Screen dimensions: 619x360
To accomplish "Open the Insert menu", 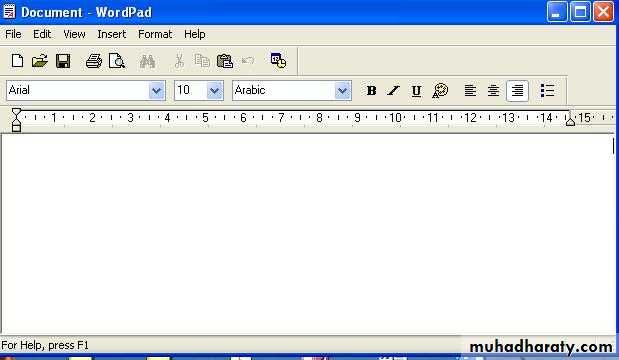I will click(112, 34).
